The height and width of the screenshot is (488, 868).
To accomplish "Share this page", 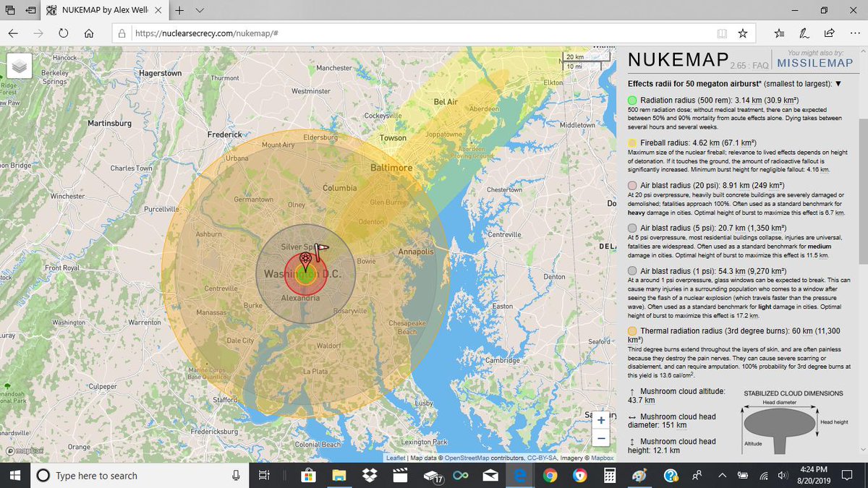I will 828,33.
